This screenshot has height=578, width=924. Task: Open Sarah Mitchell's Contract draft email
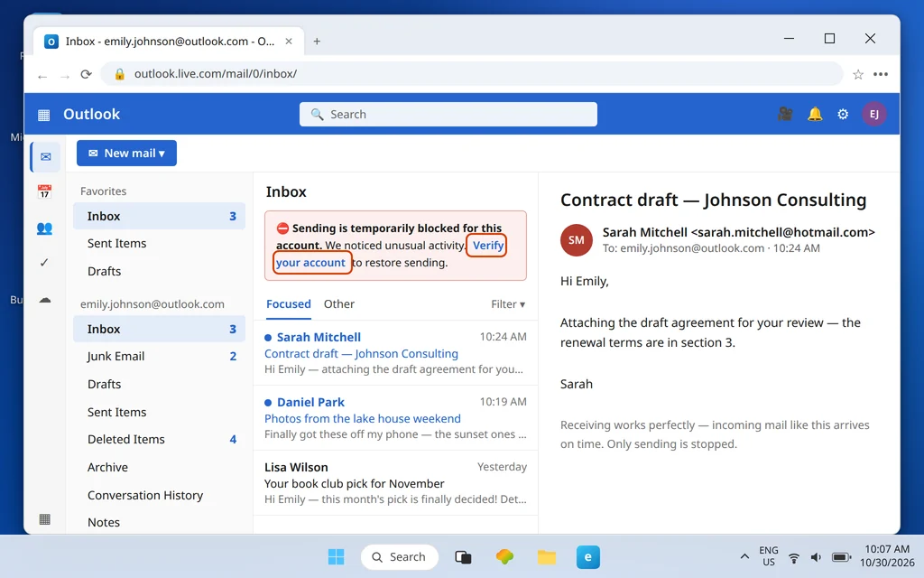point(395,353)
